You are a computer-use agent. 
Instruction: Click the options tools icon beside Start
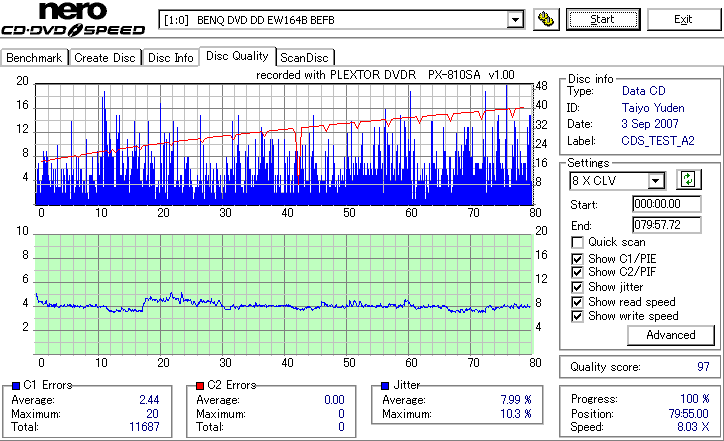point(546,19)
